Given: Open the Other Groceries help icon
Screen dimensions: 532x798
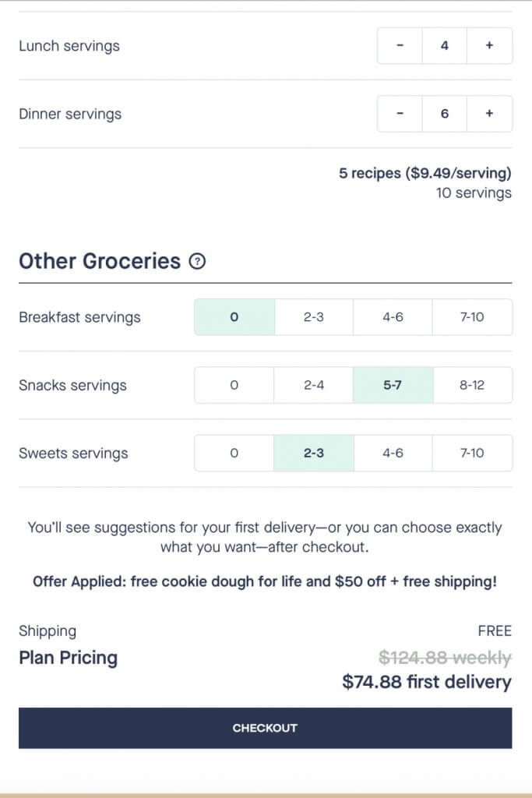Looking at the screenshot, I should coord(197,261).
